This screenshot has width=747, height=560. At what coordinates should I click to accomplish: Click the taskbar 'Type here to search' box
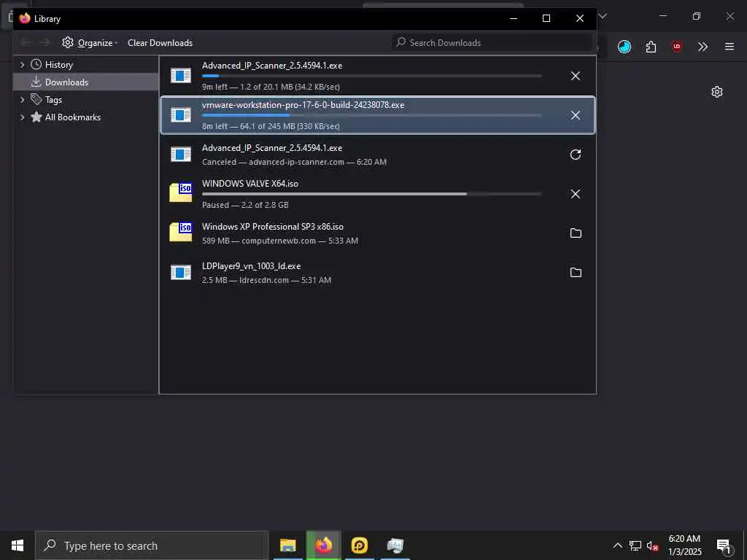tap(152, 545)
